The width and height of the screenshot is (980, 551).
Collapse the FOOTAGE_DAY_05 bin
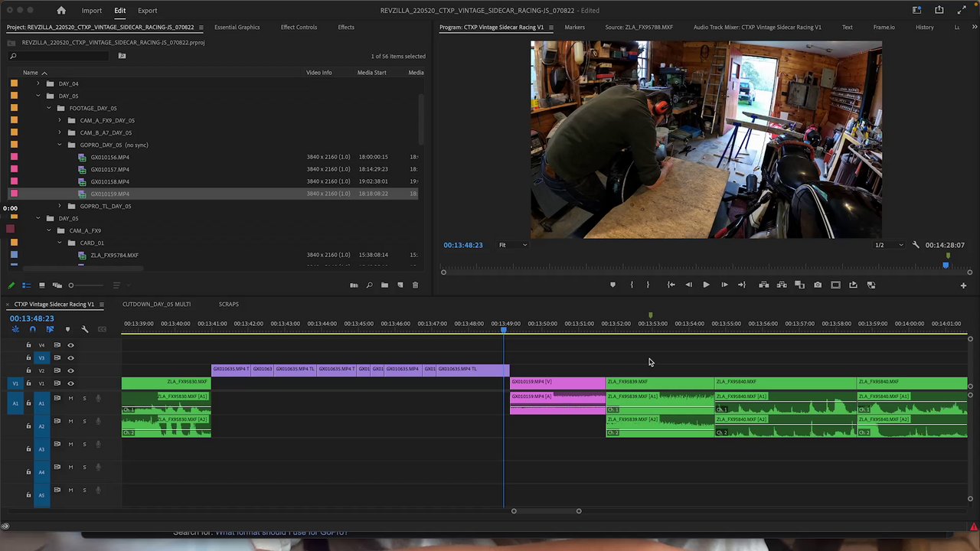(x=49, y=108)
